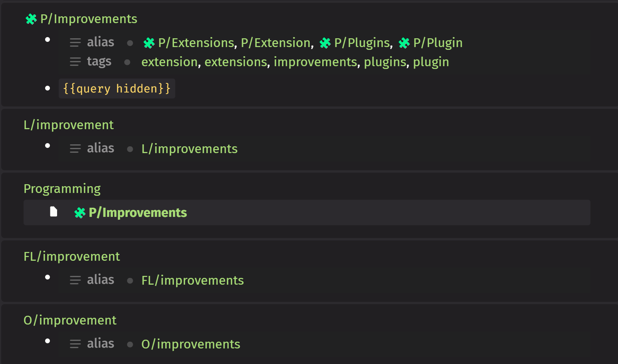This screenshot has height=364, width=618.
Task: Click puzzle icon before P/Extensions alias
Action: coord(149,43)
